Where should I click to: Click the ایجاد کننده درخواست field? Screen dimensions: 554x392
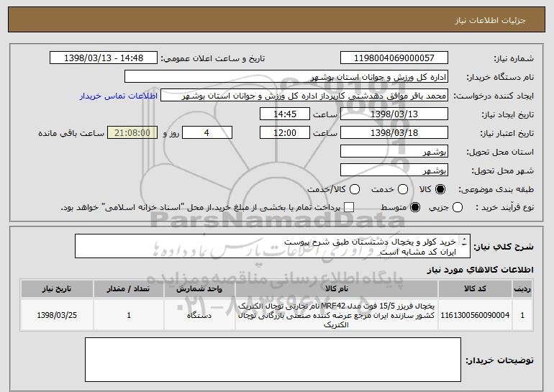tap(304, 96)
